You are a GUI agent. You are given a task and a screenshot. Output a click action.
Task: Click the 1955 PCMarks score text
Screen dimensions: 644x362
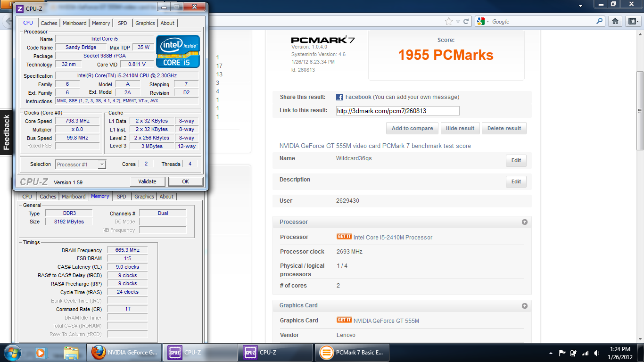tap(446, 55)
